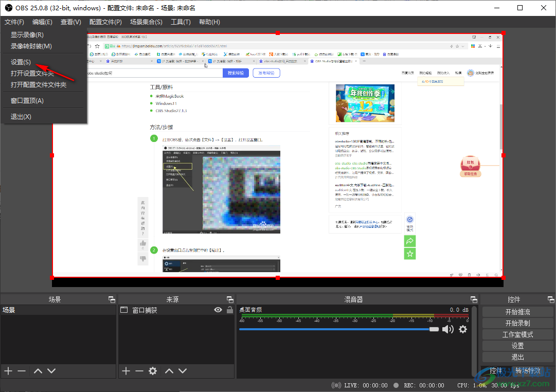
Task: Open desktop audio settings gear
Action: tap(463, 329)
